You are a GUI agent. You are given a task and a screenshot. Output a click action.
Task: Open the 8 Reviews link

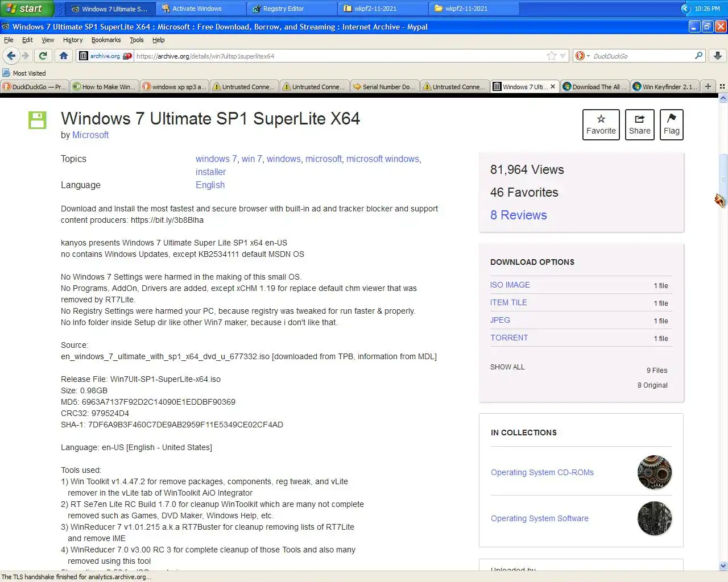[519, 215]
